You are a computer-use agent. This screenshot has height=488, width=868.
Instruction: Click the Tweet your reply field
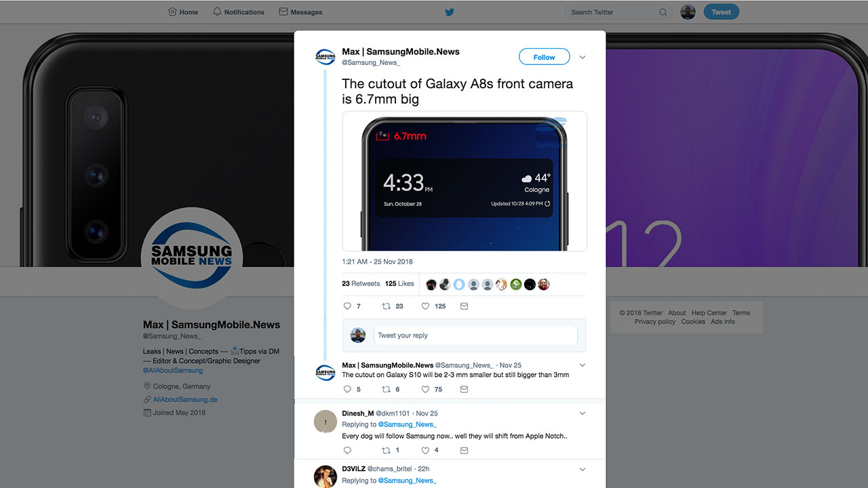pos(475,335)
